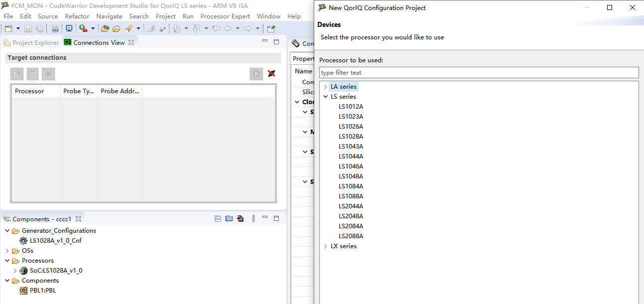
Task: Click the Collapse All icon in Components panel
Action: [217, 218]
